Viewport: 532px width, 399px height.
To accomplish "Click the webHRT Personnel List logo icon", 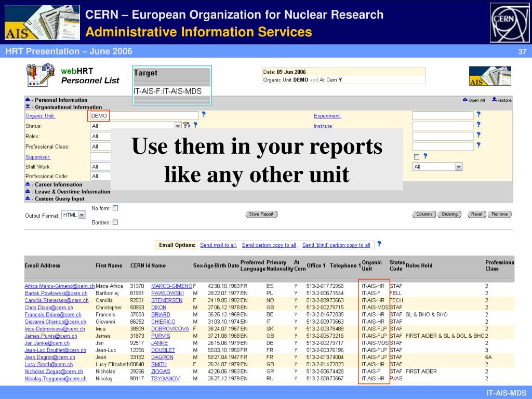I will 40,75.
